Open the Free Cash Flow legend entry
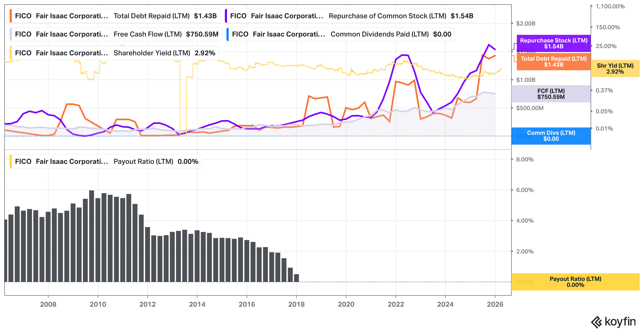This screenshot has width=644, height=333. click(116, 34)
